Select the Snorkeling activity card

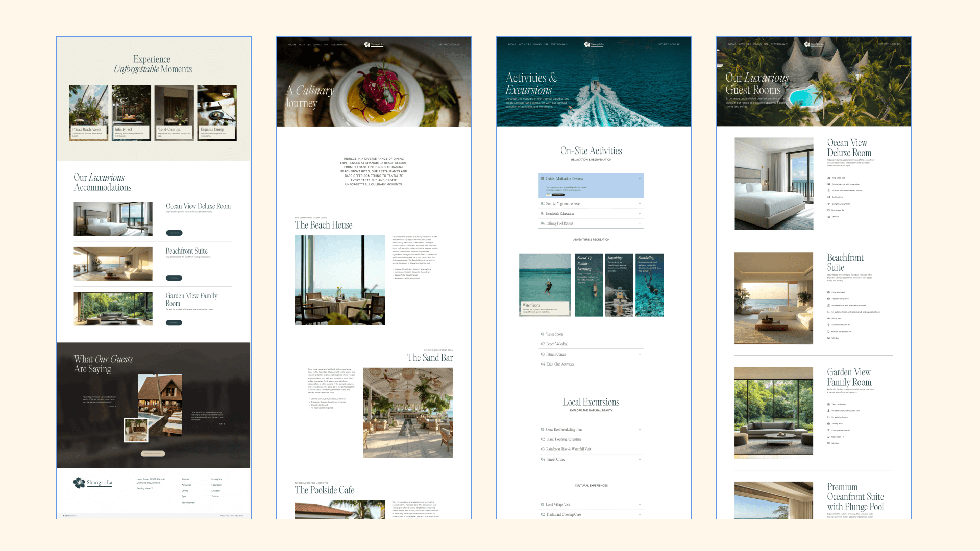click(650, 285)
